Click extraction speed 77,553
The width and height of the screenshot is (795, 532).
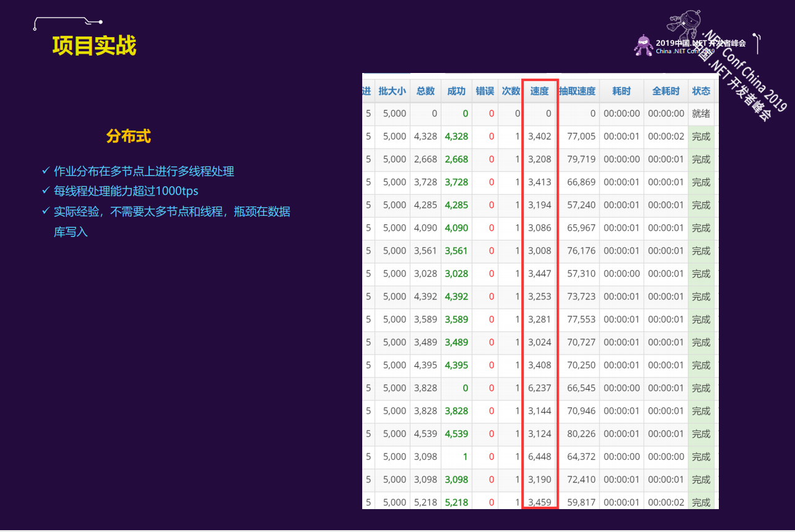coord(581,320)
